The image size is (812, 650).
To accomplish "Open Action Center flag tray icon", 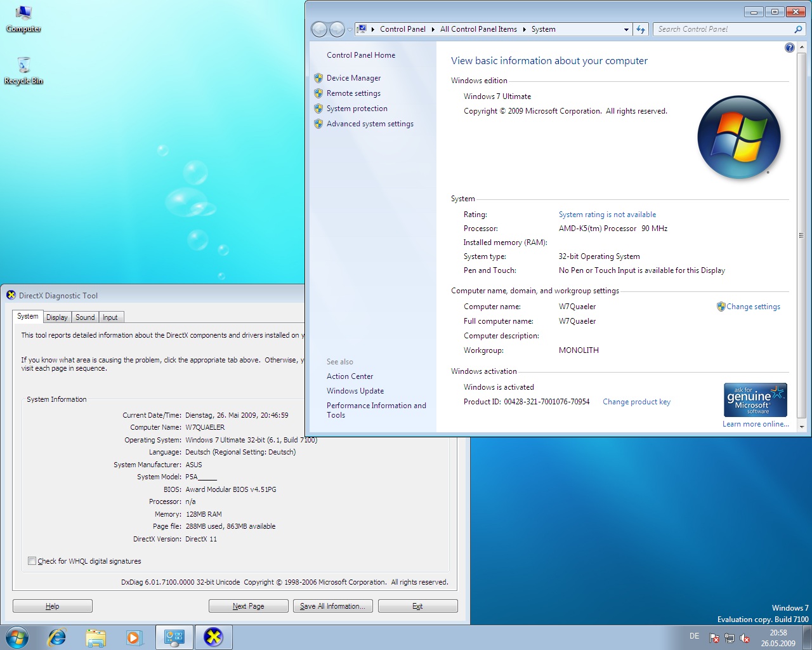I will click(714, 638).
